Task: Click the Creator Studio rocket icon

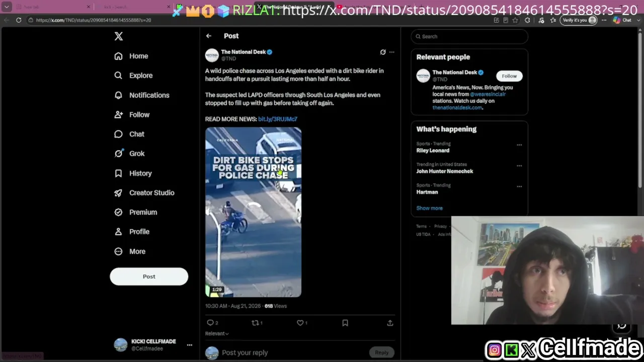Action: [118, 193]
